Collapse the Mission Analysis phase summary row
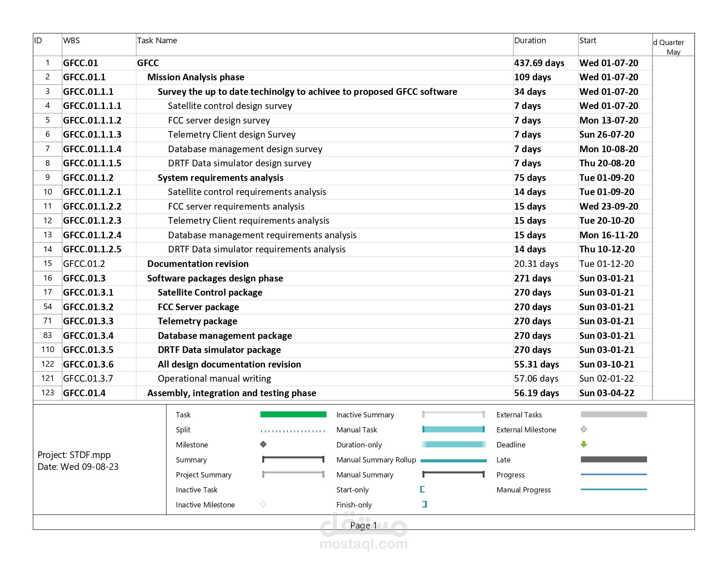The height and width of the screenshot is (563, 728). click(x=196, y=77)
